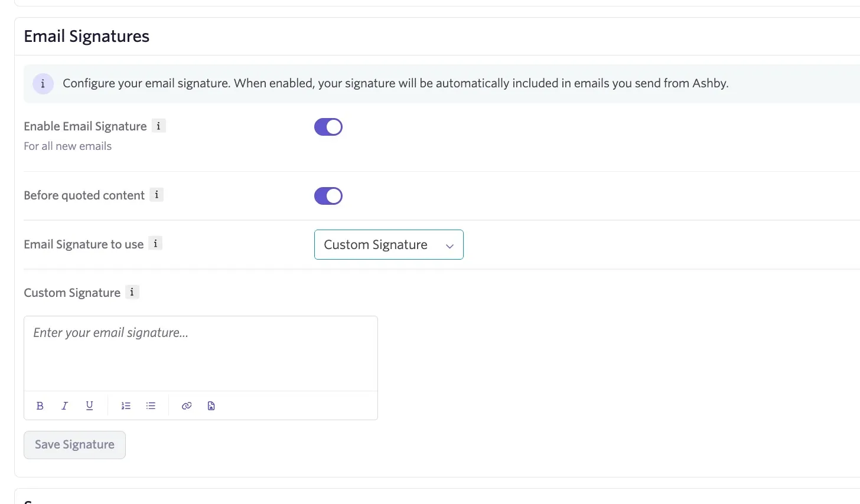This screenshot has height=504, width=860.
Task: Insert an image file into signature
Action: 211,405
